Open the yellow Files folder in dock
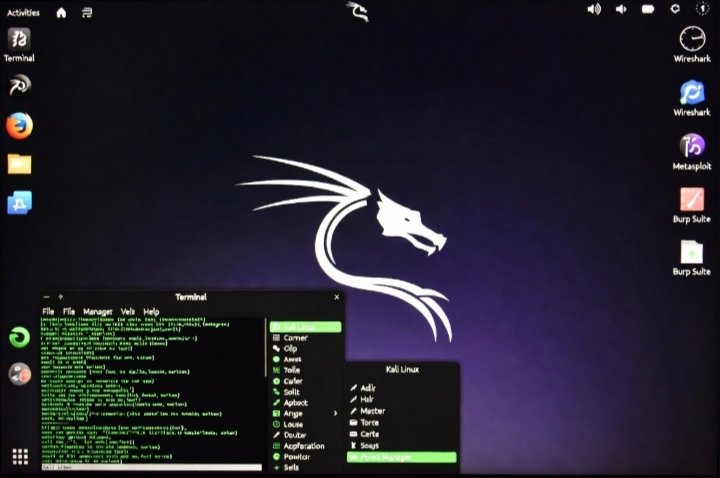 click(x=19, y=164)
